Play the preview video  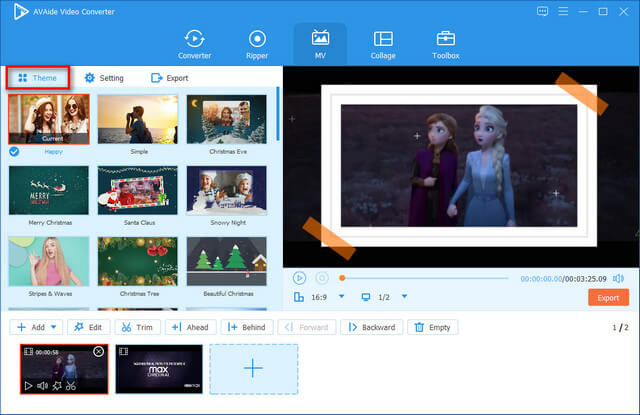pos(299,278)
